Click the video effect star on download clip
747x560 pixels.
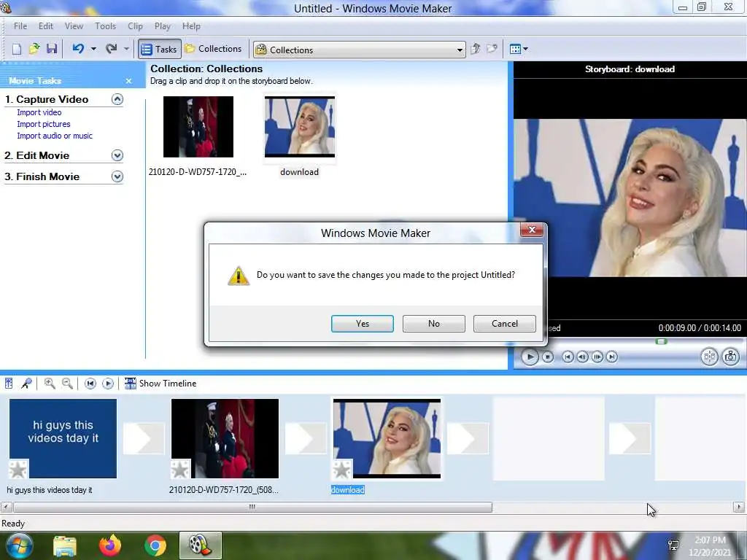342,470
